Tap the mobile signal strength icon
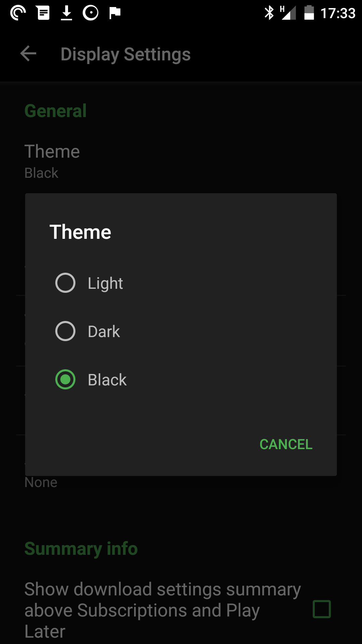 [288, 13]
